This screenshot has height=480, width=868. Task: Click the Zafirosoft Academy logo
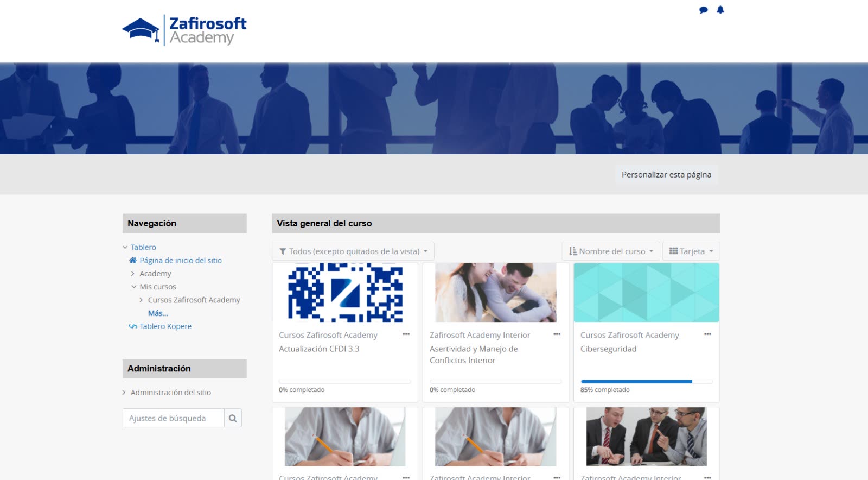(184, 30)
